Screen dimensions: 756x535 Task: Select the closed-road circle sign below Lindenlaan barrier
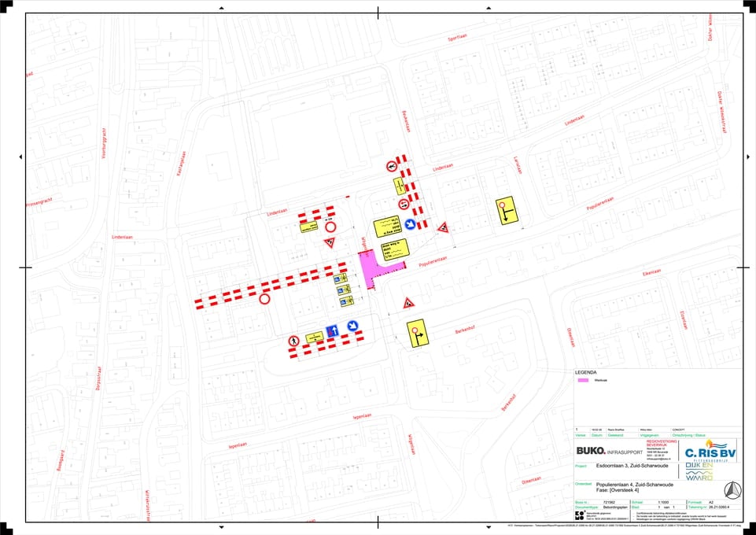point(330,227)
